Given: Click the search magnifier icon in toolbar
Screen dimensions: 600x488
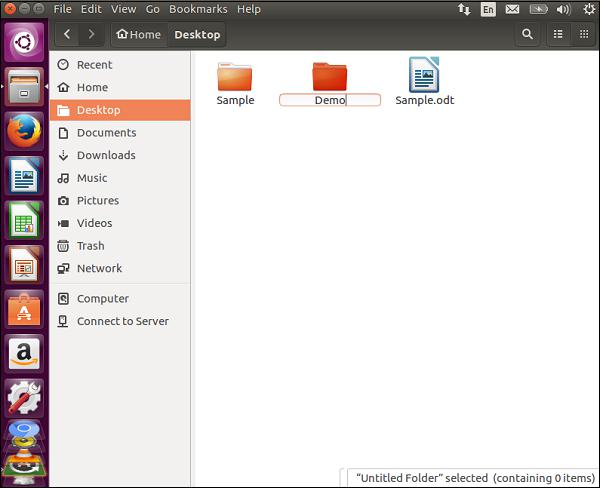Looking at the screenshot, I should 527,34.
